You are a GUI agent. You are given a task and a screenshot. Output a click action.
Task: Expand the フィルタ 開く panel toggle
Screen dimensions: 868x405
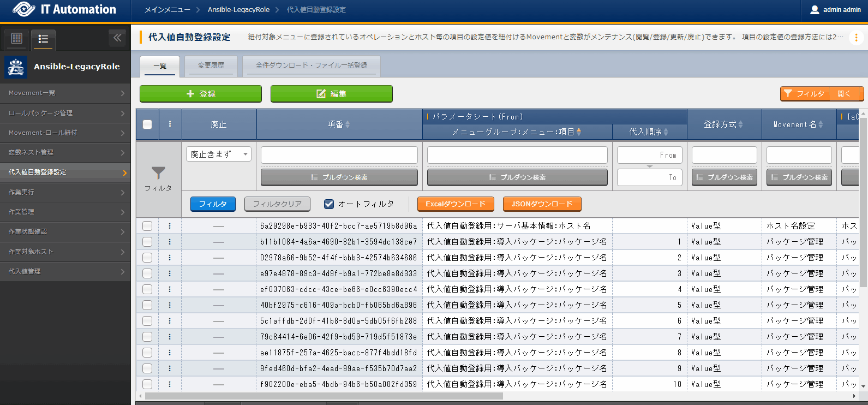tap(822, 94)
